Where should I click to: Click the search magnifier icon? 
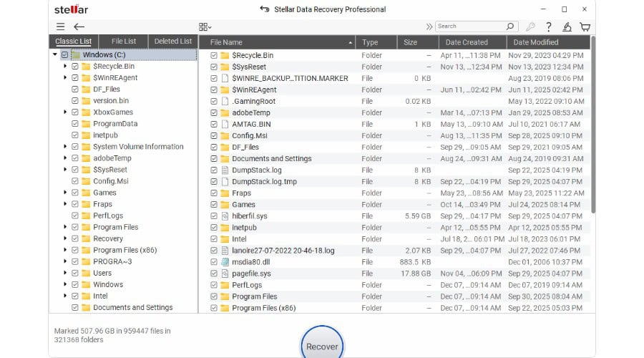coord(512,26)
